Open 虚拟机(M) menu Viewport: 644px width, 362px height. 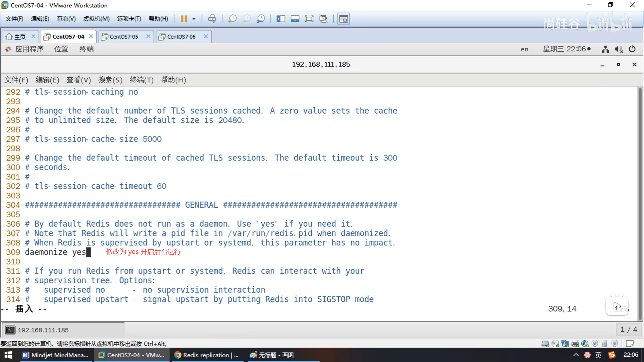[x=96, y=19]
